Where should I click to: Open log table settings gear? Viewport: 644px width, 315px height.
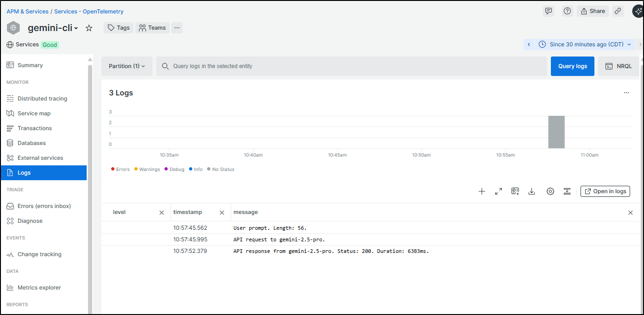[x=550, y=191]
